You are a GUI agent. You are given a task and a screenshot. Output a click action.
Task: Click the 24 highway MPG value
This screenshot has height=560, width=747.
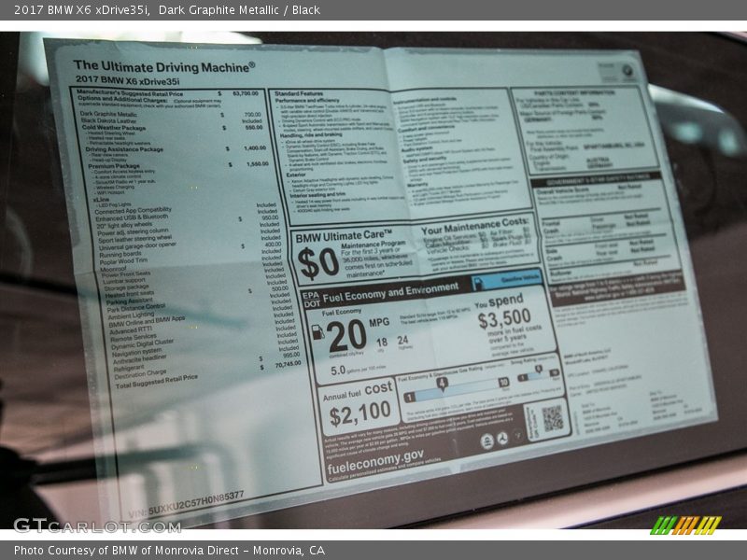(x=403, y=340)
